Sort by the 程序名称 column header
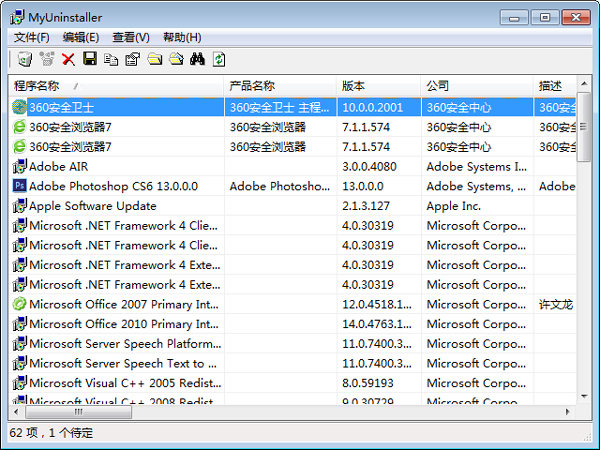This screenshot has height=450, width=600. 116,86
